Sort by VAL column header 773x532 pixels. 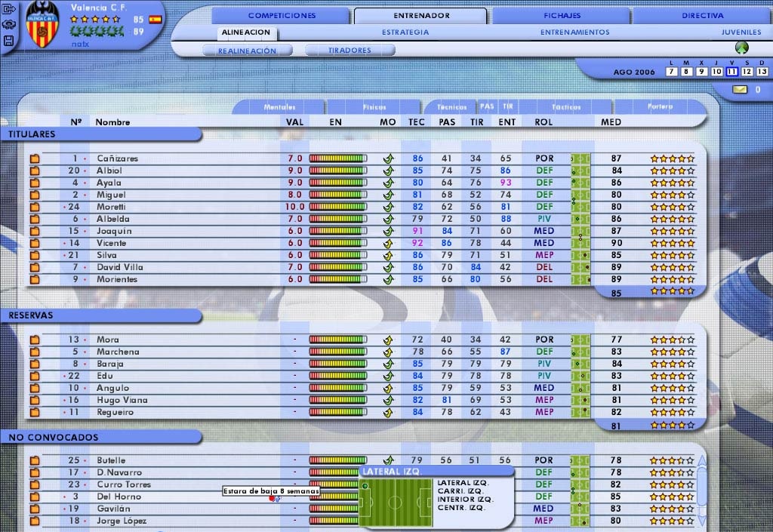tap(294, 122)
